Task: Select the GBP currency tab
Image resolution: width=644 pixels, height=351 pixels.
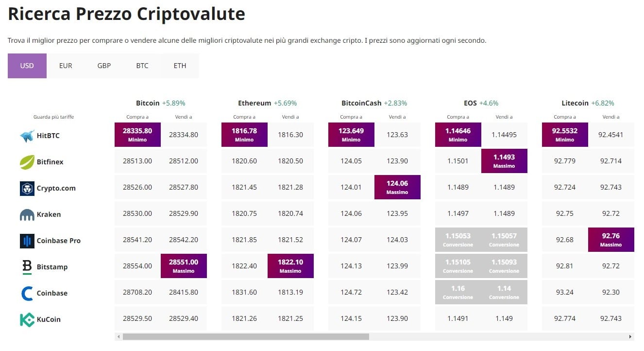Action: click(104, 66)
